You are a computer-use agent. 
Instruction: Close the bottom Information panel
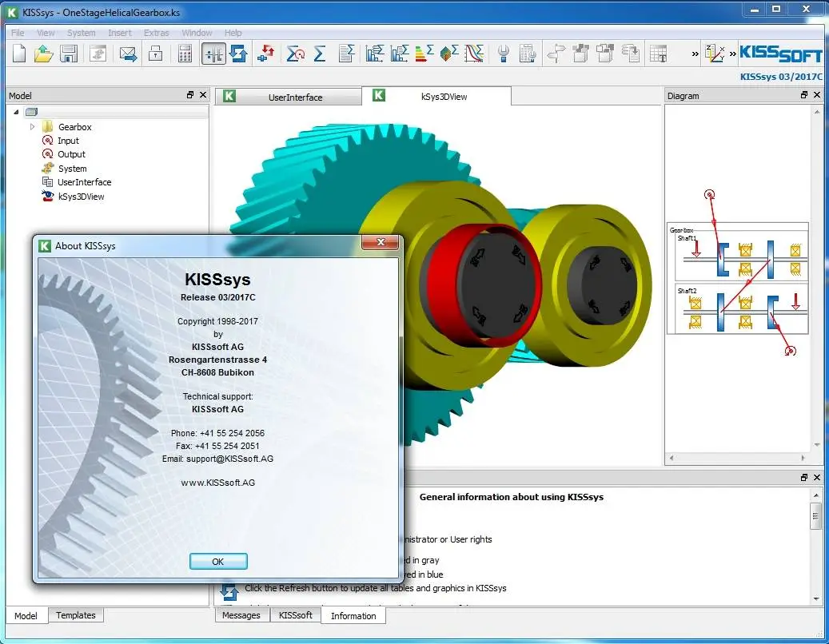817,478
